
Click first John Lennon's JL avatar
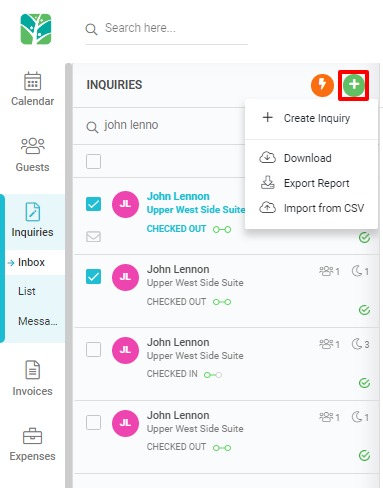click(125, 204)
